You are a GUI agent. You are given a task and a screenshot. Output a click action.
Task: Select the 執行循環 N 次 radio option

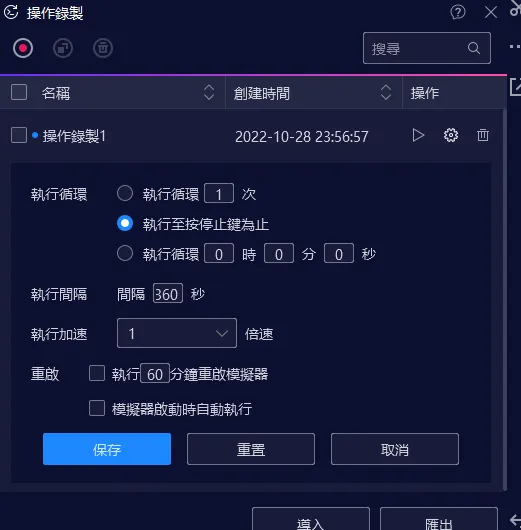click(x=125, y=193)
